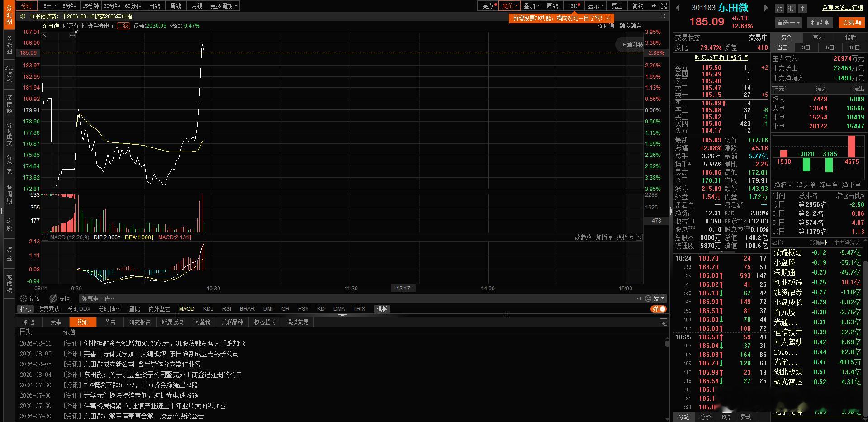Open the 5日 period dropdown
The width and height of the screenshot is (868, 422).
(x=50, y=6)
